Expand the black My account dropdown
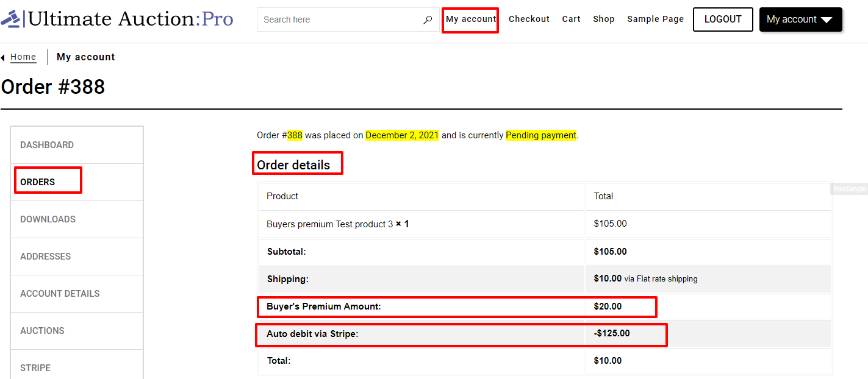This screenshot has height=379, width=868. [800, 19]
